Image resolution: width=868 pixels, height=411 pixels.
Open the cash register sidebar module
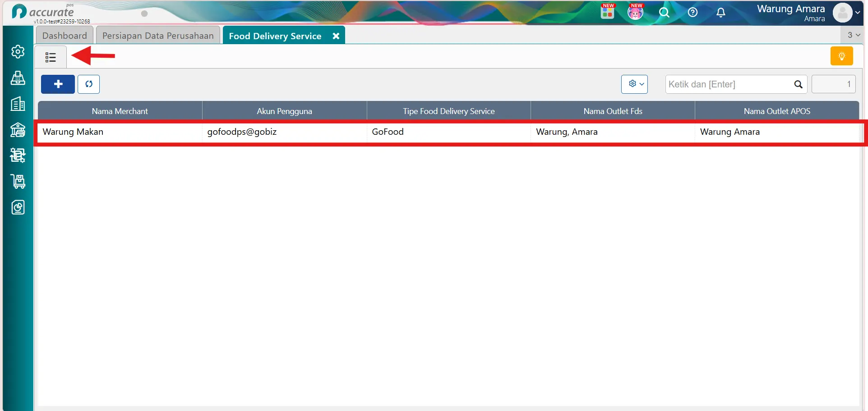point(18,78)
